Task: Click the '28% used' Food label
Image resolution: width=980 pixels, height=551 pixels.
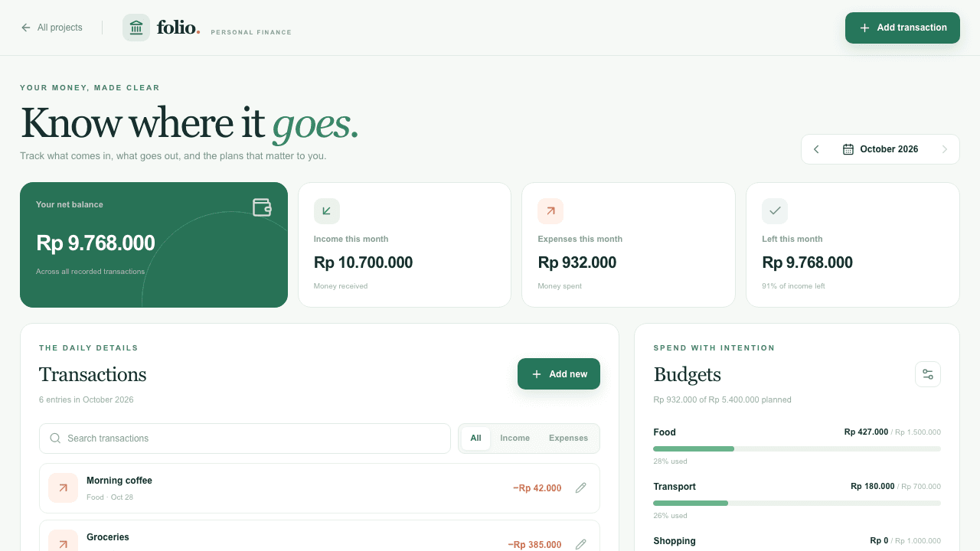Action: coord(670,461)
